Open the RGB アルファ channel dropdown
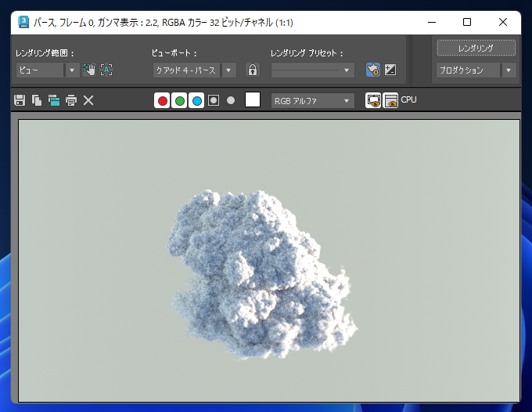532x412 pixels. [x=312, y=101]
